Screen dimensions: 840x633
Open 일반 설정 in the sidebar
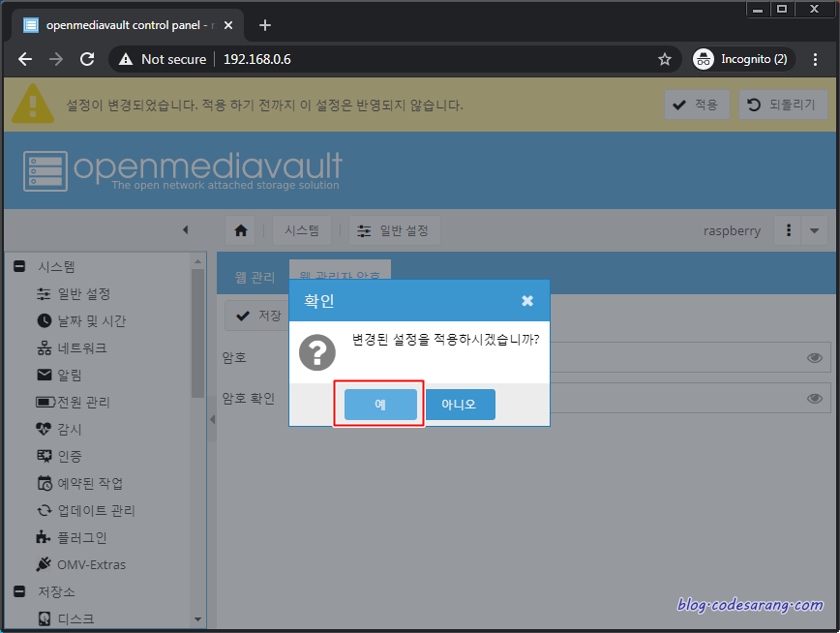[73, 293]
